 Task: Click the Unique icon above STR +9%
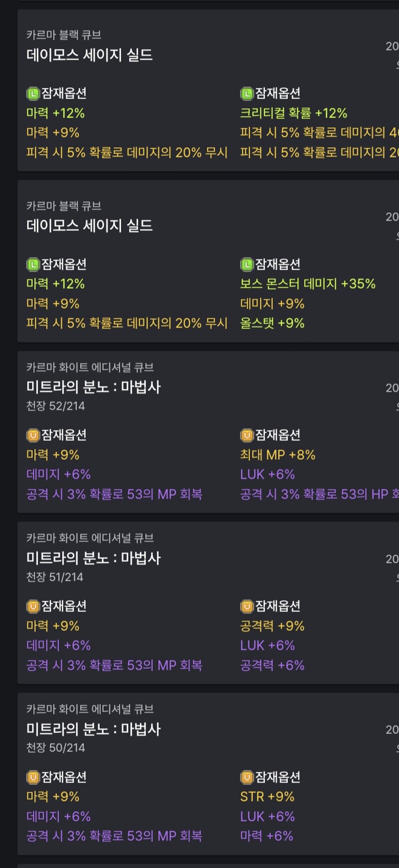pos(247,777)
